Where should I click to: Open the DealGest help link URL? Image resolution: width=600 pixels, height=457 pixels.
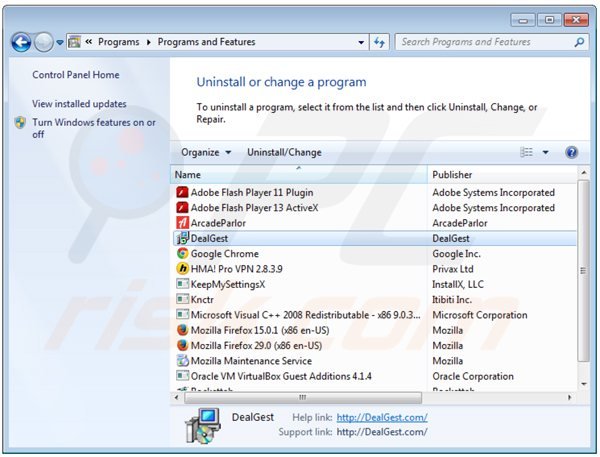pyautogui.click(x=382, y=418)
